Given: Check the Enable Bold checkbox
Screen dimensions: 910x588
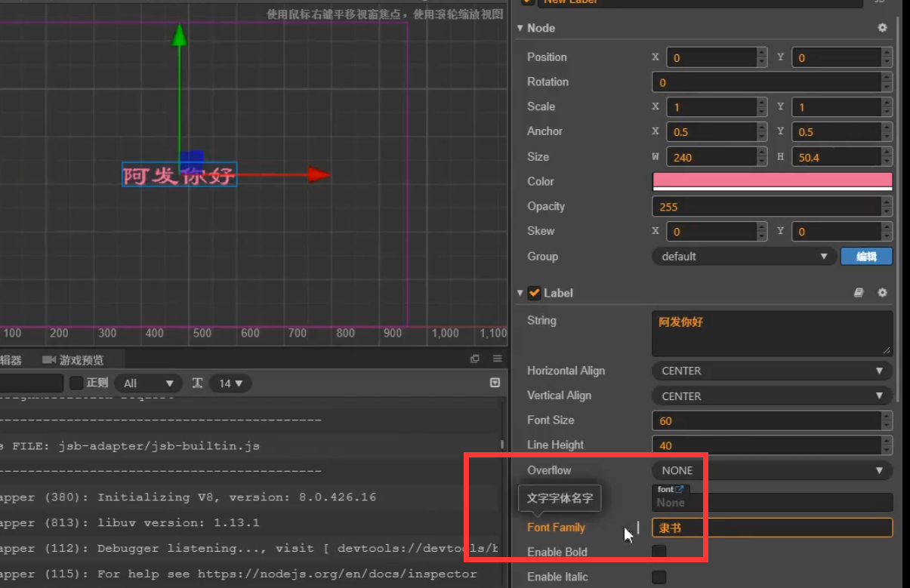Looking at the screenshot, I should coord(659,552).
